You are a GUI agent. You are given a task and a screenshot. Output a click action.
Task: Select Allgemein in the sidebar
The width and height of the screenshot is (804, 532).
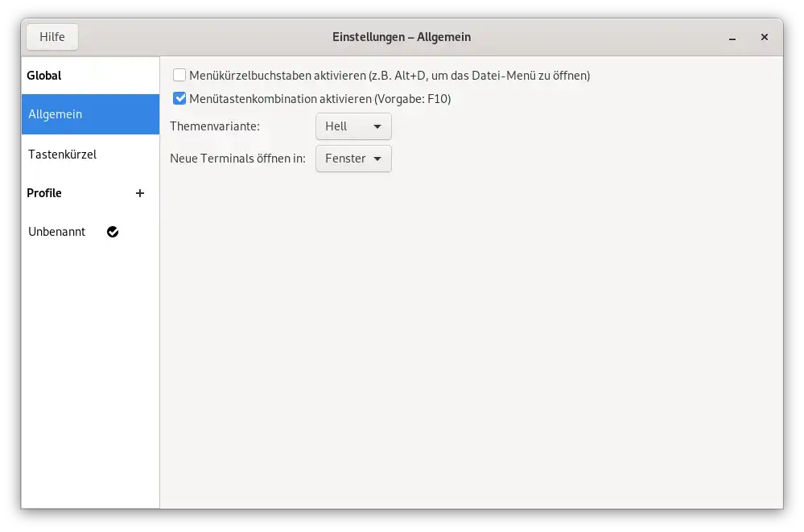(x=90, y=114)
